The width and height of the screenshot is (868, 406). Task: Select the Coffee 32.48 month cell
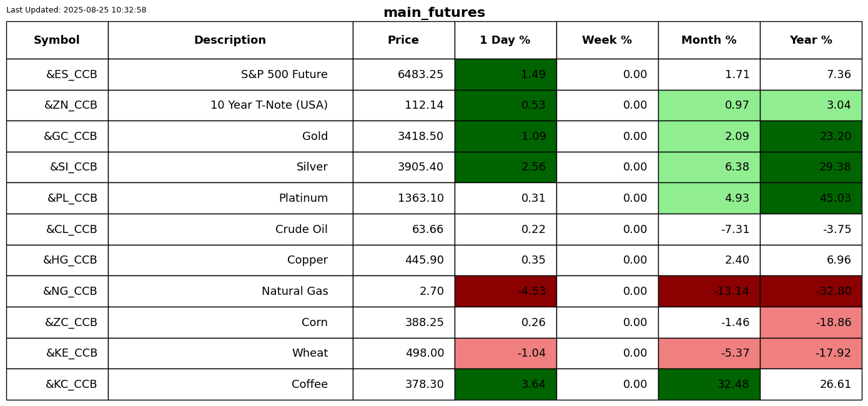click(x=709, y=385)
